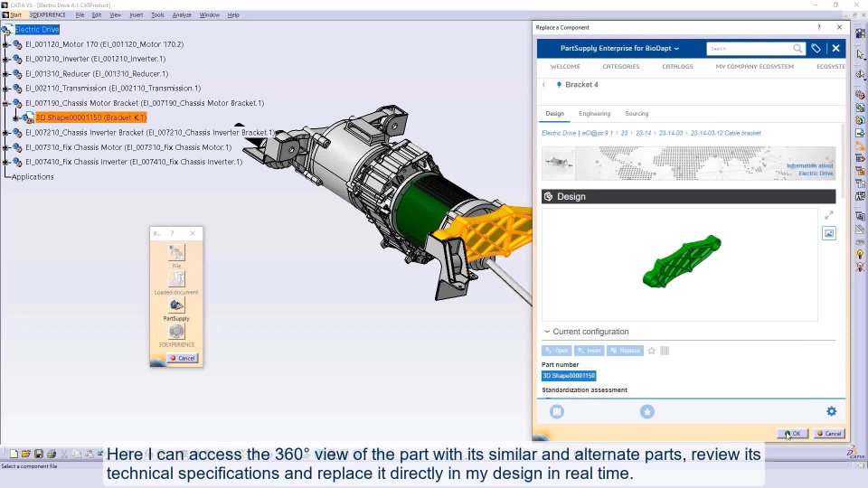
Task: Click the barcode compare icon next to the star
Action: pos(665,351)
